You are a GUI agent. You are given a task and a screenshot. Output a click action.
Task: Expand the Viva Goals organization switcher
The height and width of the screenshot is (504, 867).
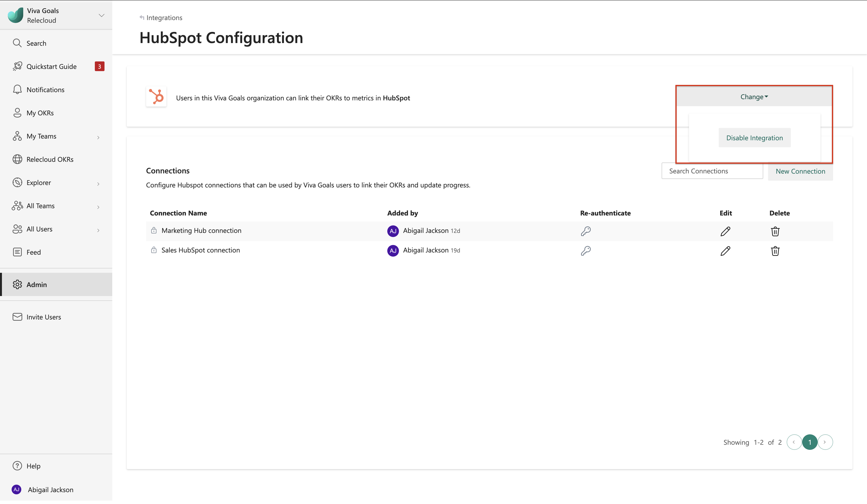[101, 15]
